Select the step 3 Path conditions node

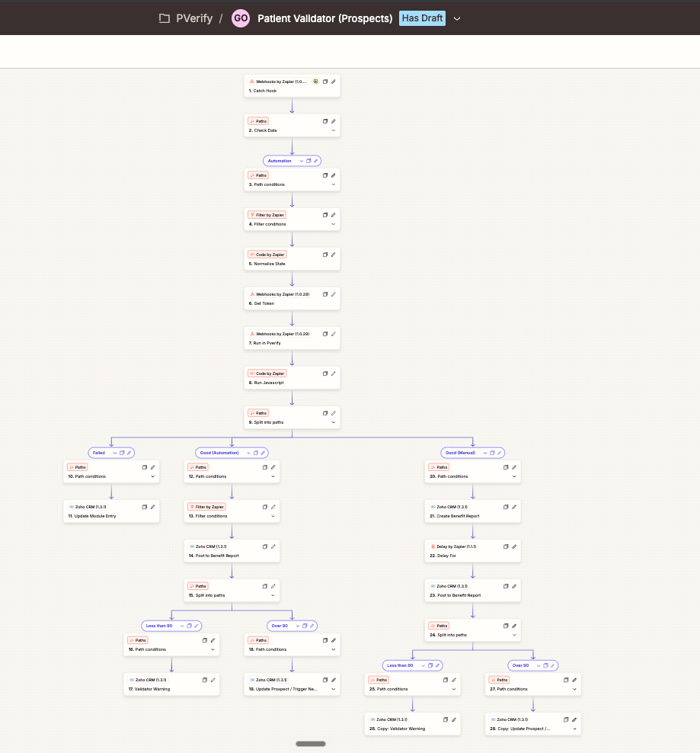pyautogui.click(x=292, y=180)
